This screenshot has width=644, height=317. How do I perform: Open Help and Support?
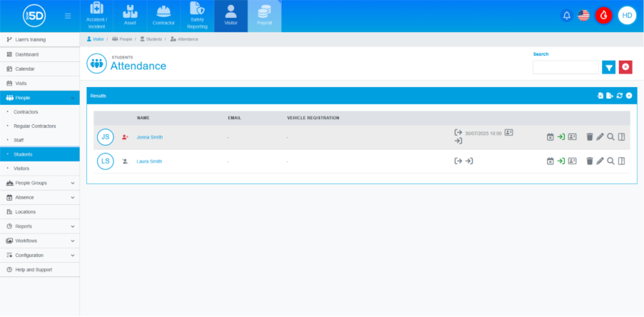pyautogui.click(x=40, y=270)
